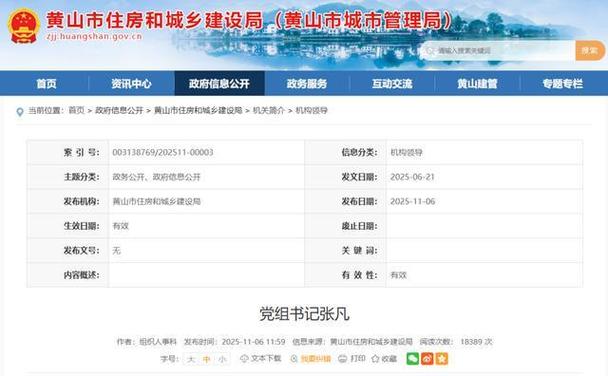This screenshot has height=376, width=608.
Task: Open the 互动交流 navigation tab
Action: 392,83
